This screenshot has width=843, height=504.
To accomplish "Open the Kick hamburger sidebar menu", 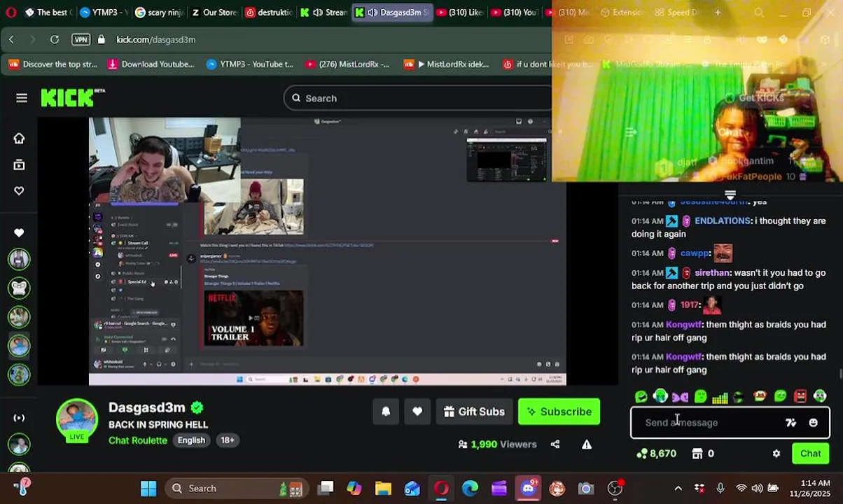I will coord(22,98).
